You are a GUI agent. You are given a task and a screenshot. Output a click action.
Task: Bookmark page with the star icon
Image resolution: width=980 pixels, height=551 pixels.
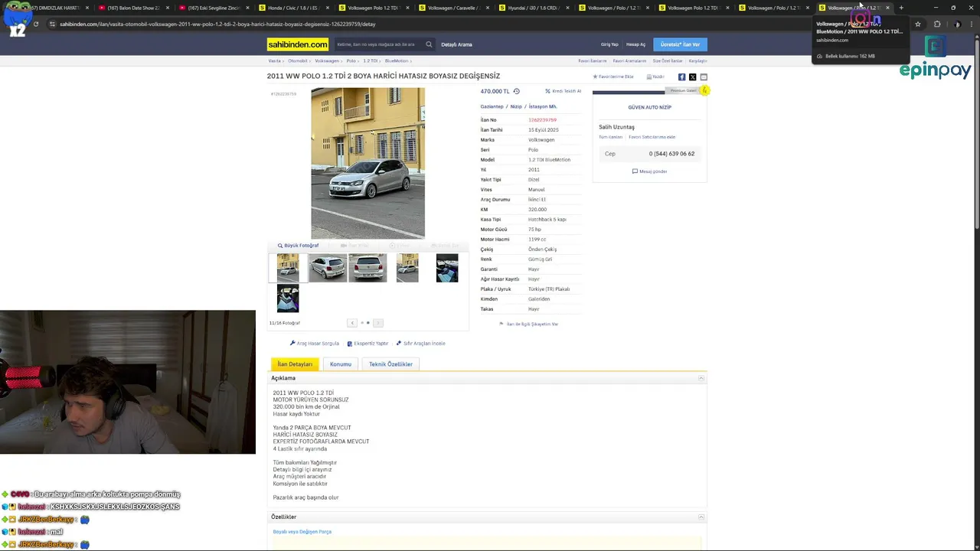pos(918,24)
